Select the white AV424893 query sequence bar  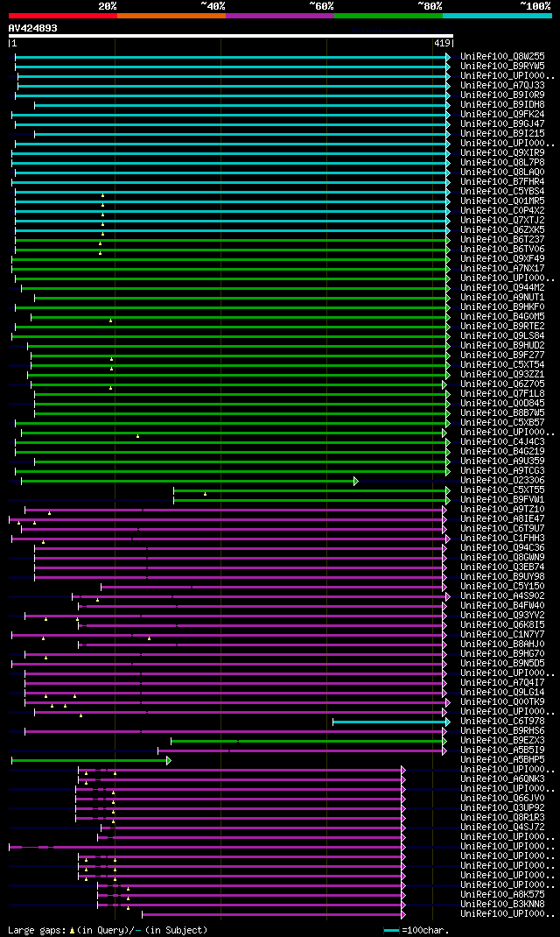[231, 36]
